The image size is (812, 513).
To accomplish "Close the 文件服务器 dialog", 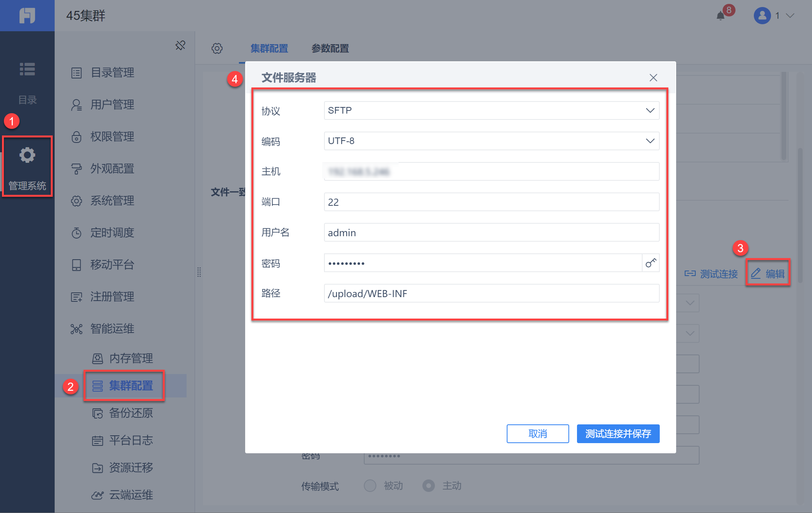I will point(653,78).
